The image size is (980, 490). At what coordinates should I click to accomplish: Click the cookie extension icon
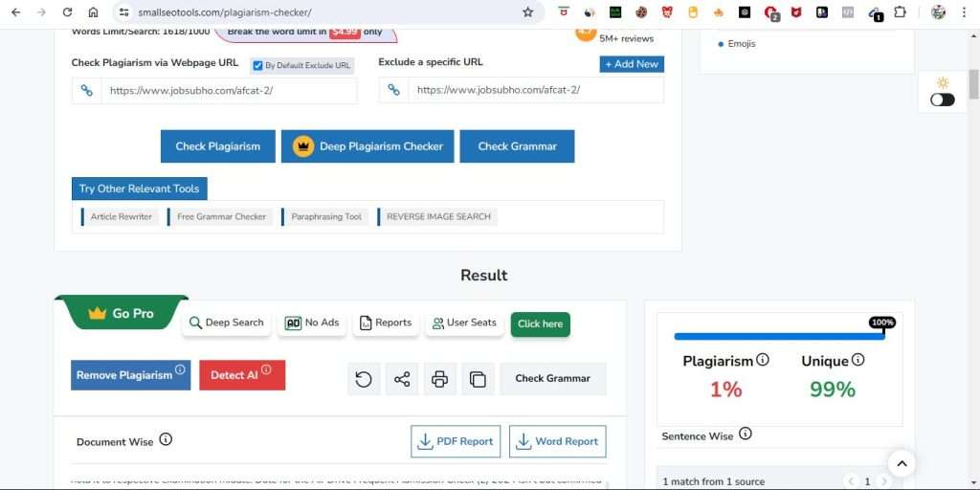pyautogui.click(x=641, y=11)
